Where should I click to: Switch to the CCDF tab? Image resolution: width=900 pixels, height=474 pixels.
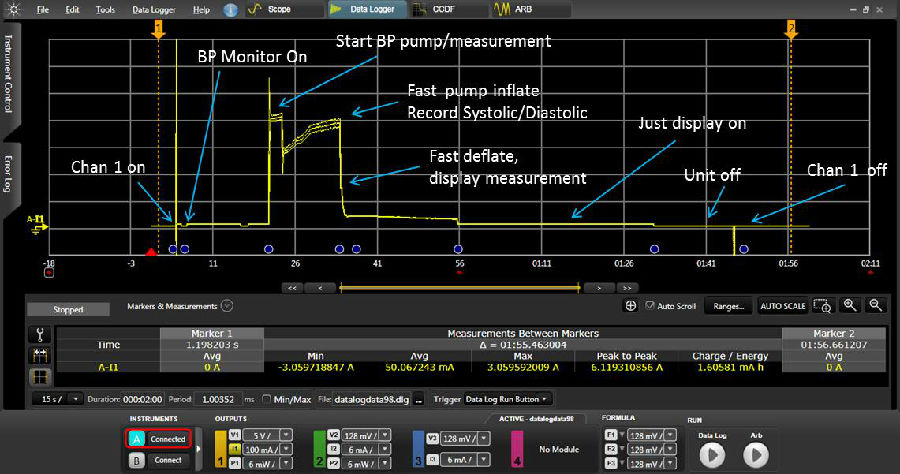click(x=448, y=9)
